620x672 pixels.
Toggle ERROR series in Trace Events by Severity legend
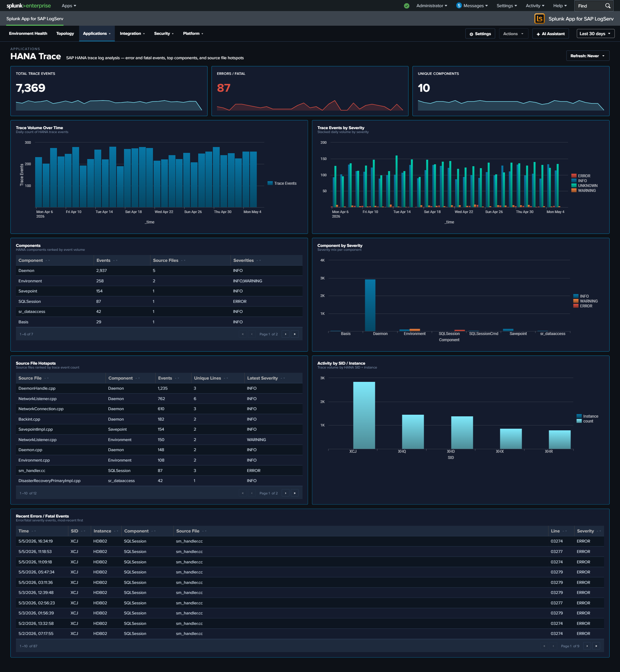pos(581,176)
